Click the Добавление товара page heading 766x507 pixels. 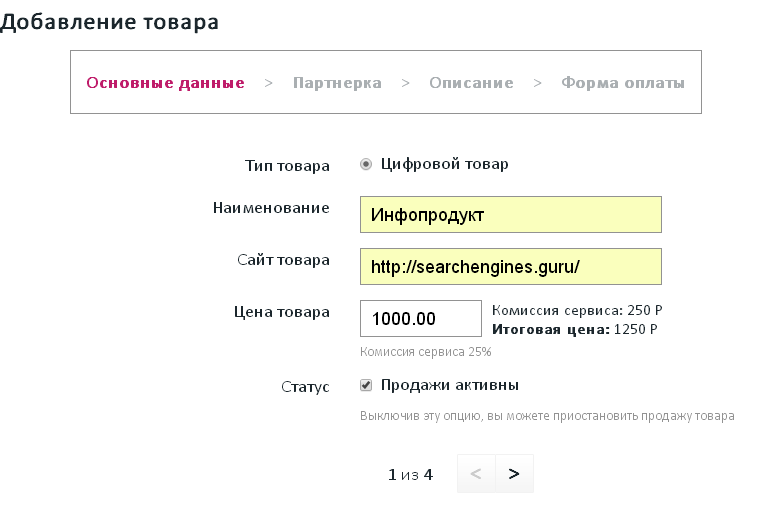[109, 22]
